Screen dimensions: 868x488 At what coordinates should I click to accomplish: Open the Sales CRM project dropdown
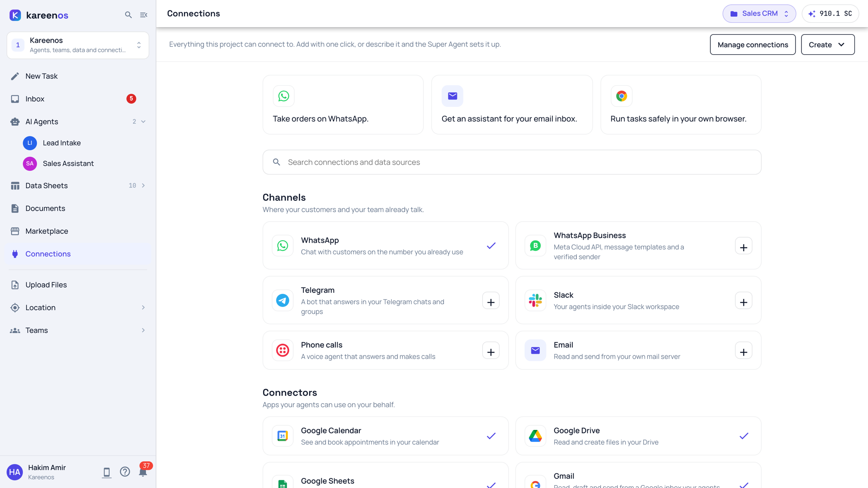[x=759, y=14]
